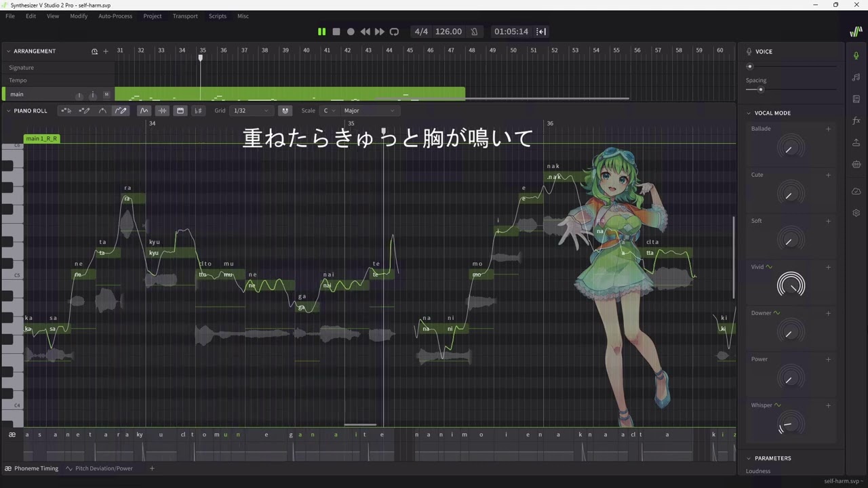Collapse the Arrangement panel
868x488 pixels.
9,52
